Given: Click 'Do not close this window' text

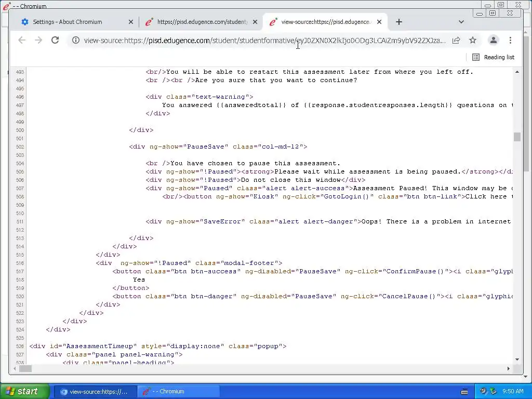Looking at the screenshot, I should pyautogui.click(x=291, y=180).
